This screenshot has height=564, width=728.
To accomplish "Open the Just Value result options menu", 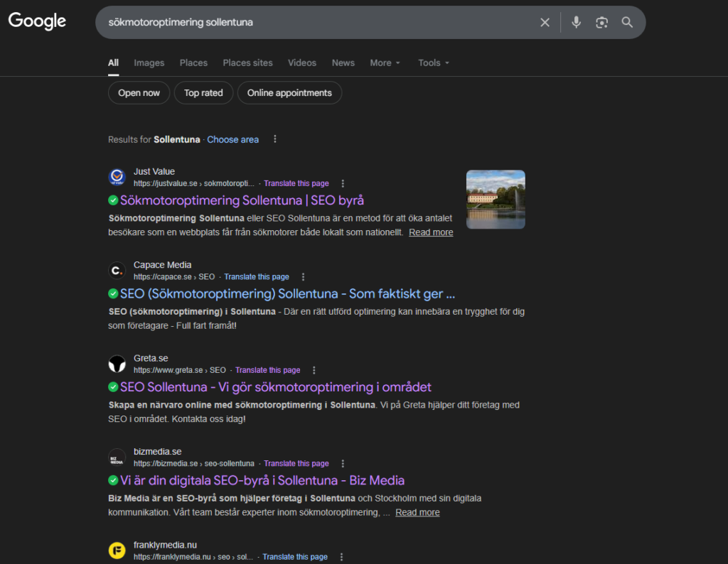I will click(x=343, y=183).
